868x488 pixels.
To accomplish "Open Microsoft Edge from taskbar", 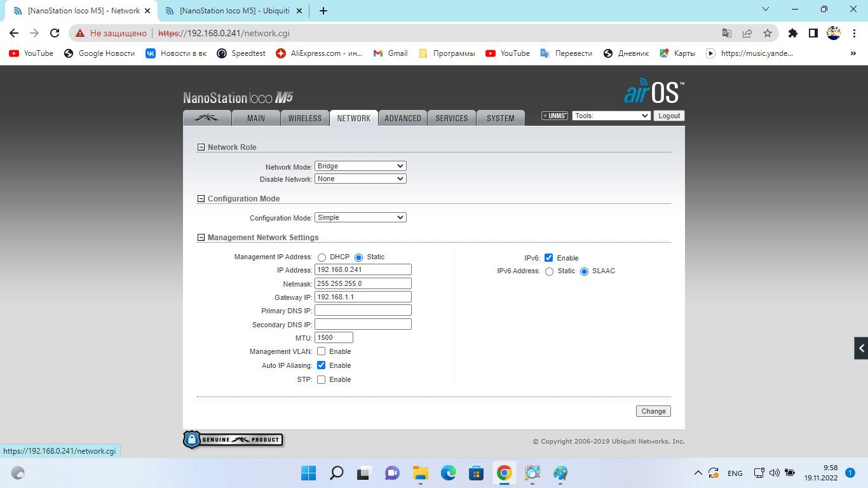I will pyautogui.click(x=449, y=473).
